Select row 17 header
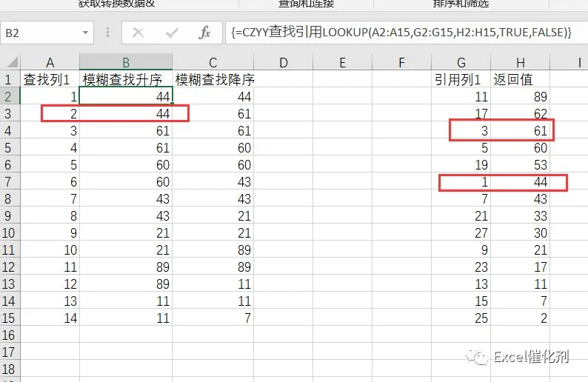This screenshot has width=588, height=382. coord(10,352)
